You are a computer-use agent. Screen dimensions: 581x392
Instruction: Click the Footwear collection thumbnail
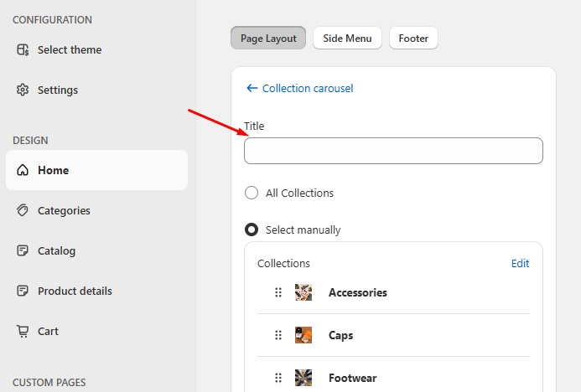click(303, 378)
